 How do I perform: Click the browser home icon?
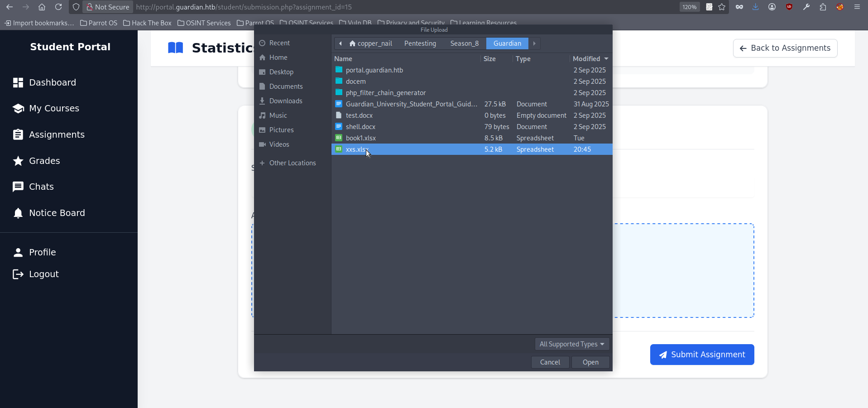(x=42, y=7)
